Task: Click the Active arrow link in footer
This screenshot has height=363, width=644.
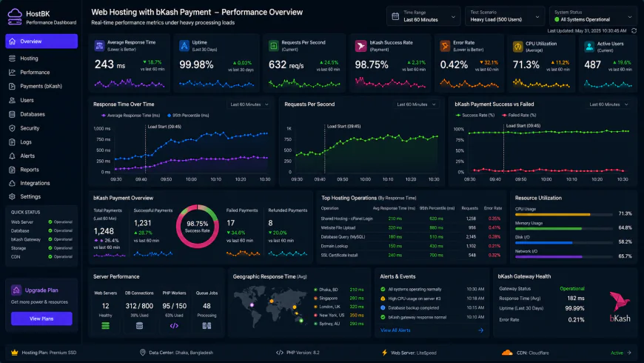Action: [x=621, y=353]
